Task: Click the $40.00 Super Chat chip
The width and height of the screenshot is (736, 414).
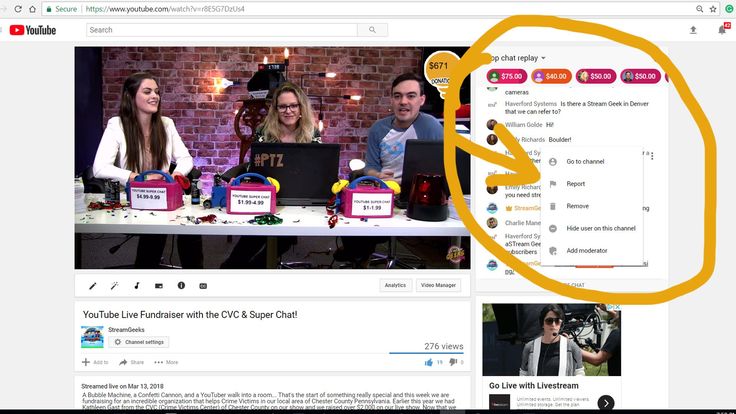Action: (551, 76)
